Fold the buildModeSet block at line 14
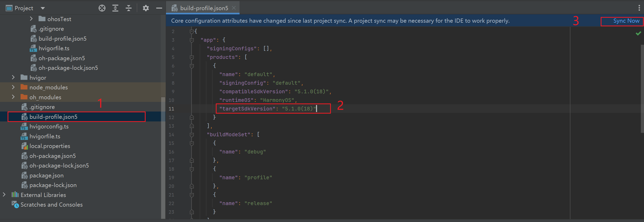Image resolution: width=644 pixels, height=222 pixels. (192, 135)
